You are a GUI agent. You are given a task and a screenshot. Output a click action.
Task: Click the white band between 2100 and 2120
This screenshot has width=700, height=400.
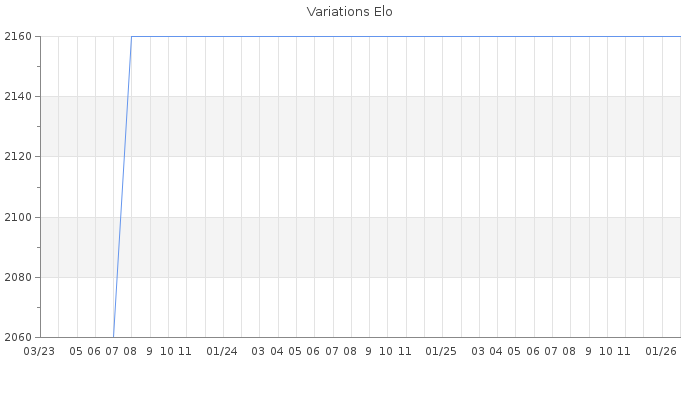400,187
